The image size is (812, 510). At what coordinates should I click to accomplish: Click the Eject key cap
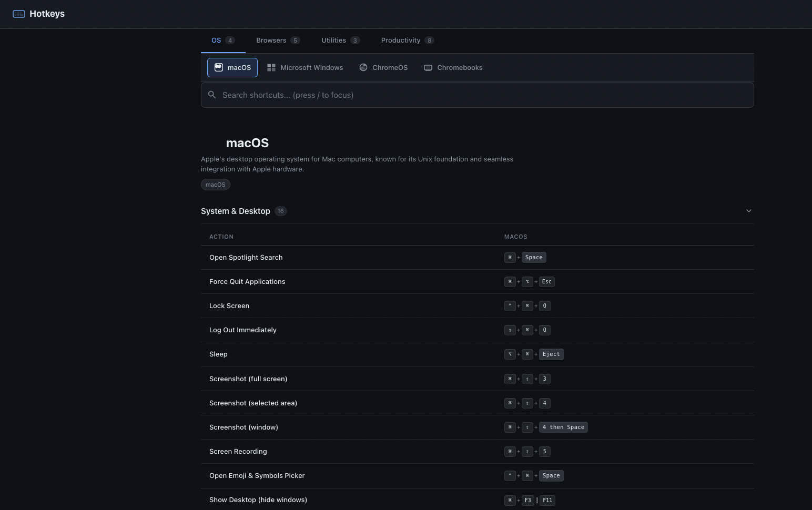tap(551, 354)
